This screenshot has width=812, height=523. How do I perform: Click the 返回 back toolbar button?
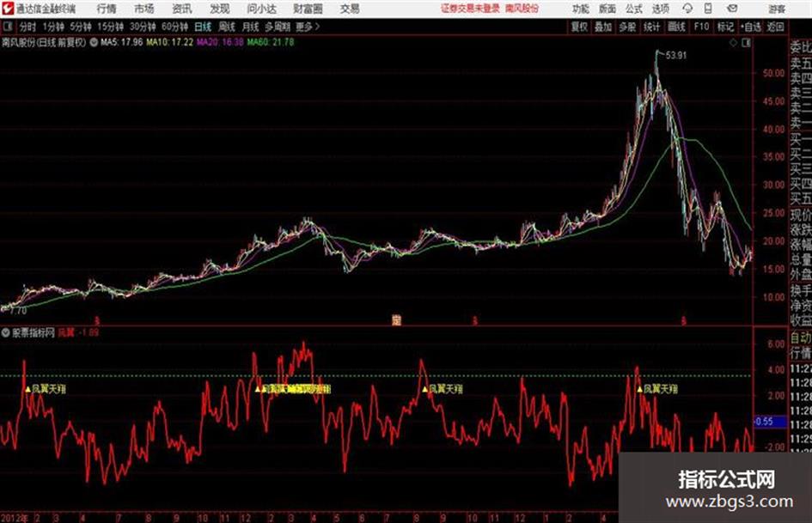(775, 27)
